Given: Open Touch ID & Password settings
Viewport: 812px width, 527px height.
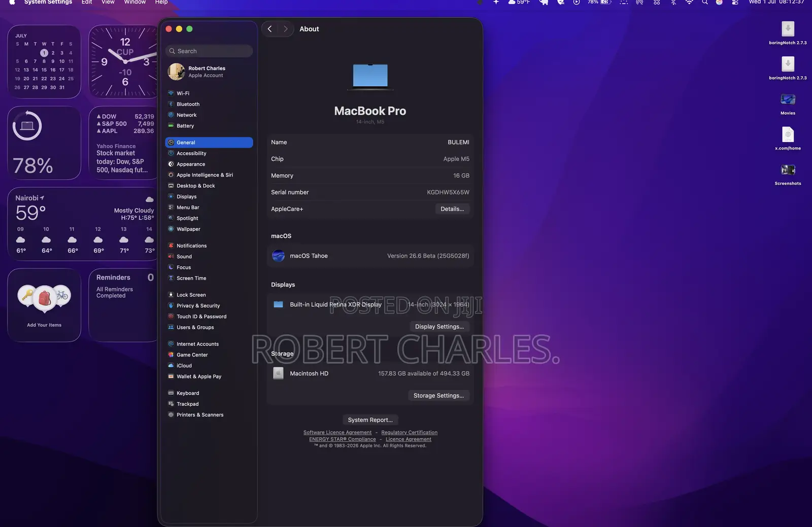Looking at the screenshot, I should click(209, 317).
